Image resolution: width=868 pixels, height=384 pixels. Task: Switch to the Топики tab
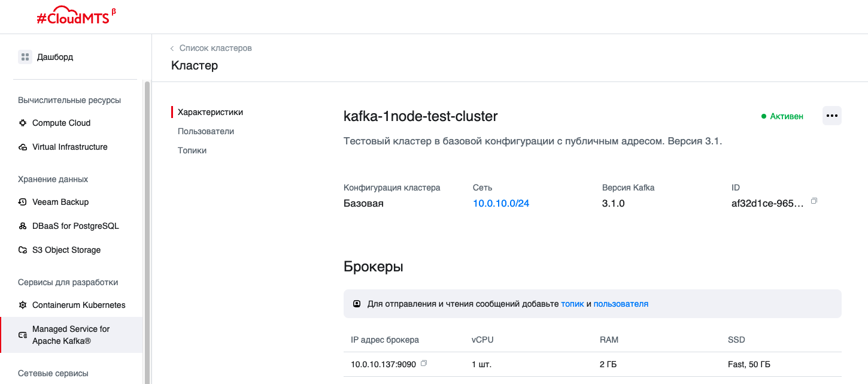click(192, 150)
